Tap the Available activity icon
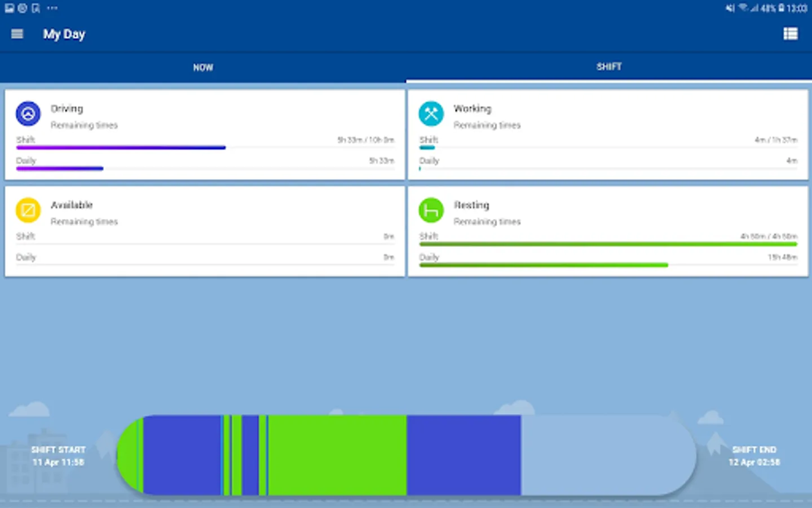Viewport: 812px width, 508px height. click(x=28, y=210)
